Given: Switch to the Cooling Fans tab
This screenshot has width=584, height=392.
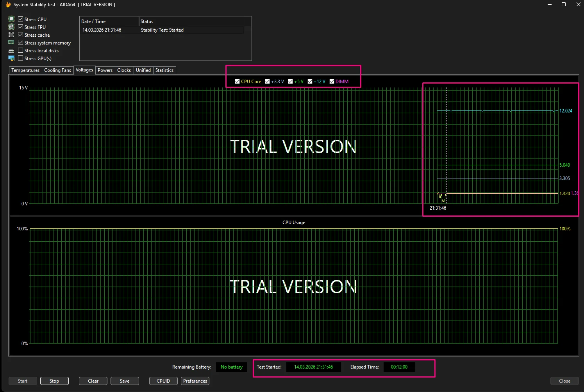Looking at the screenshot, I should (x=57, y=70).
